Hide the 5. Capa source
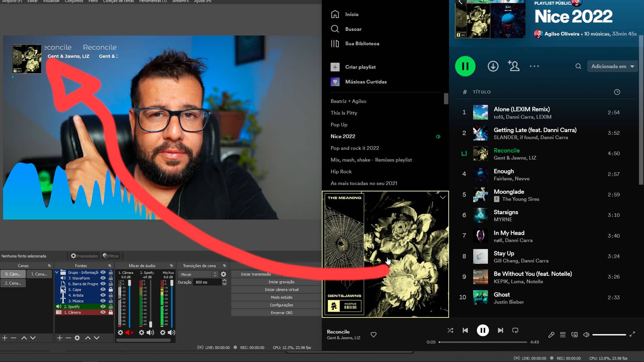644x362 pixels. (103, 290)
